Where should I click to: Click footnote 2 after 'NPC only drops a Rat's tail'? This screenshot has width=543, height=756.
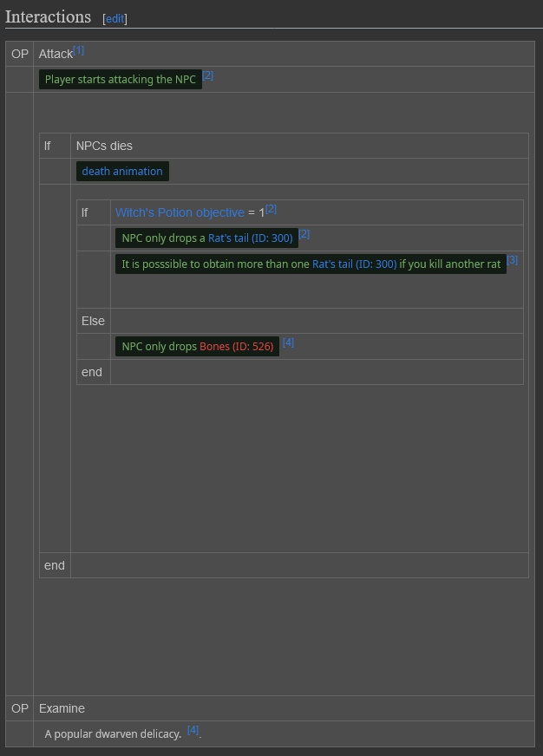coord(304,234)
